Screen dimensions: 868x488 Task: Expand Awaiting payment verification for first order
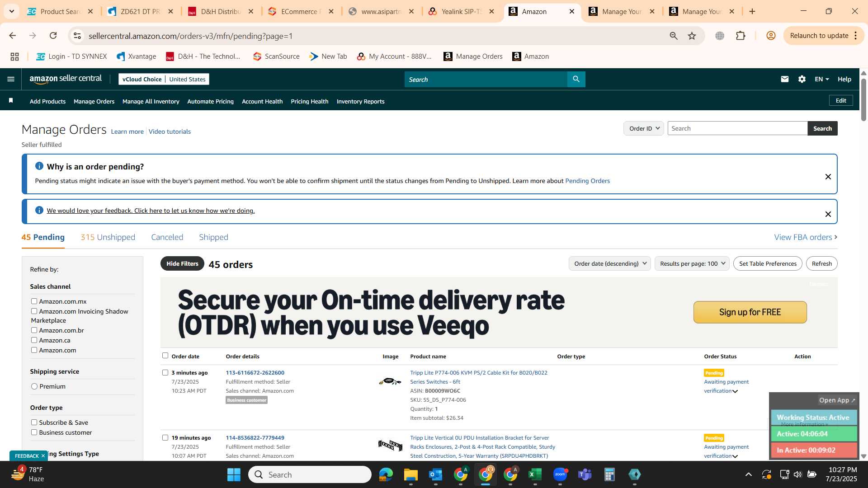coord(735,391)
